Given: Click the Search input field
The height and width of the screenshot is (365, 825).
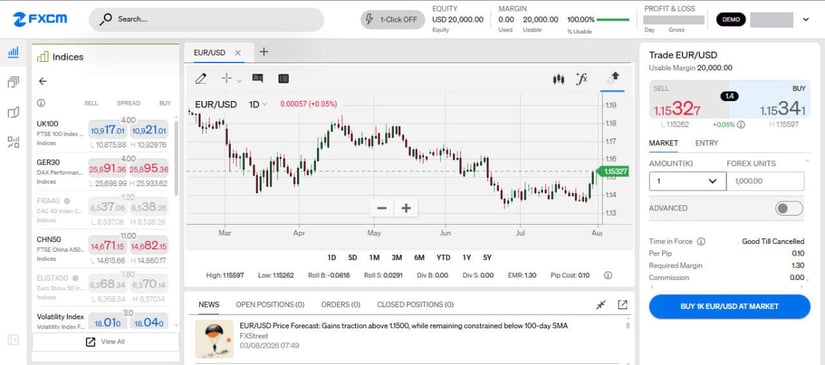Looking at the screenshot, I should [x=206, y=19].
